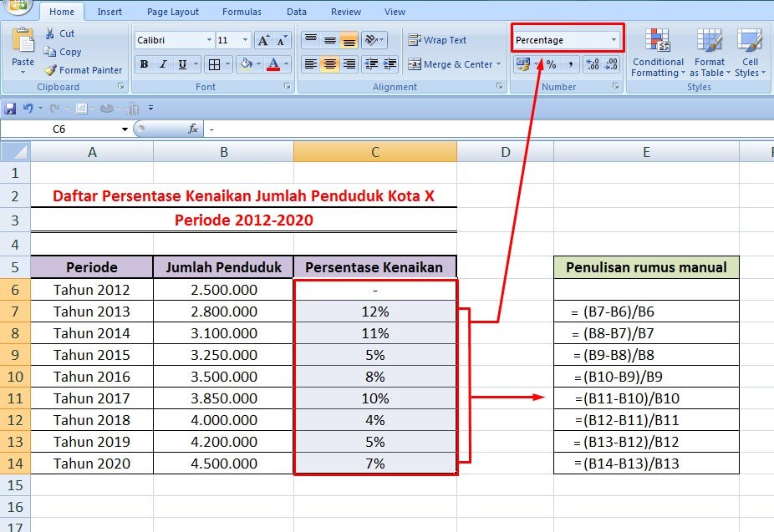The height and width of the screenshot is (532, 774).
Task: Open the Insert ribbon tab
Action: pos(109,12)
